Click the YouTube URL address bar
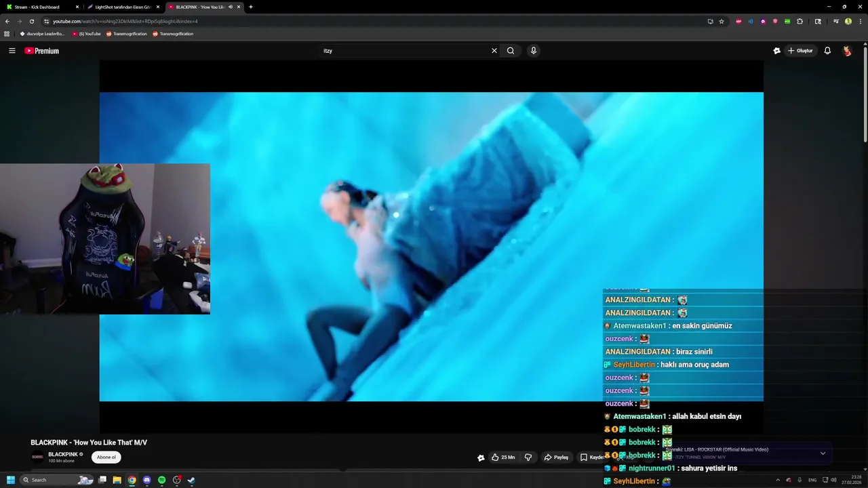The width and height of the screenshot is (868, 488). coord(373,21)
